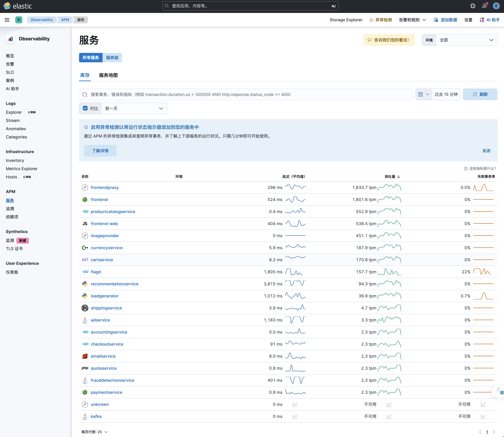The height and width of the screenshot is (437, 504).
Task: Open the 过去 15 分钟 time range
Action: point(446,94)
